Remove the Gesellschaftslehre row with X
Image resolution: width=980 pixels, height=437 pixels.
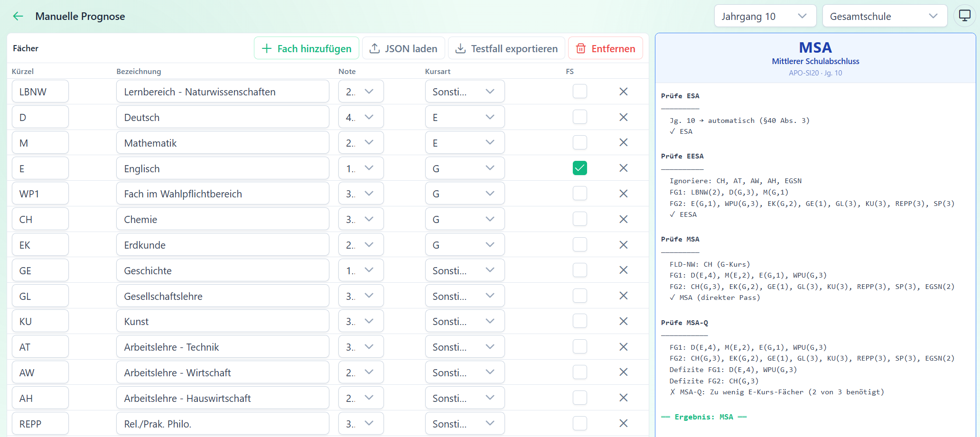[x=624, y=296]
